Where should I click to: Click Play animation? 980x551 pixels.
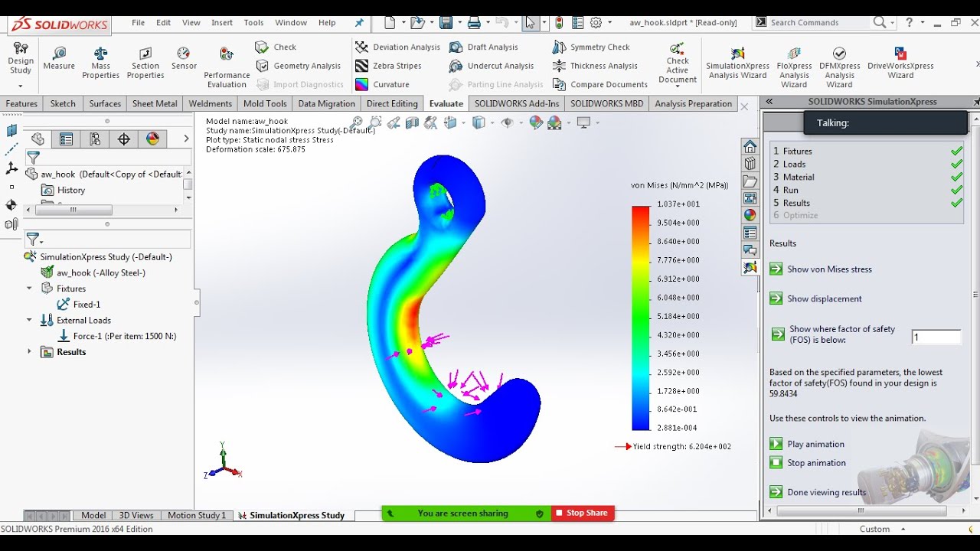(x=808, y=444)
